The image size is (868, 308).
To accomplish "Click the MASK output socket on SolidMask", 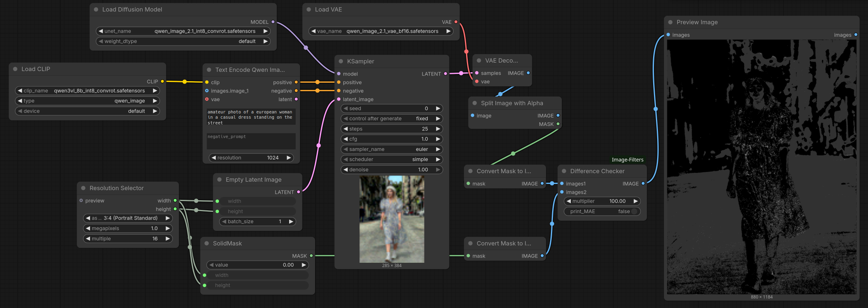I will pyautogui.click(x=311, y=256).
